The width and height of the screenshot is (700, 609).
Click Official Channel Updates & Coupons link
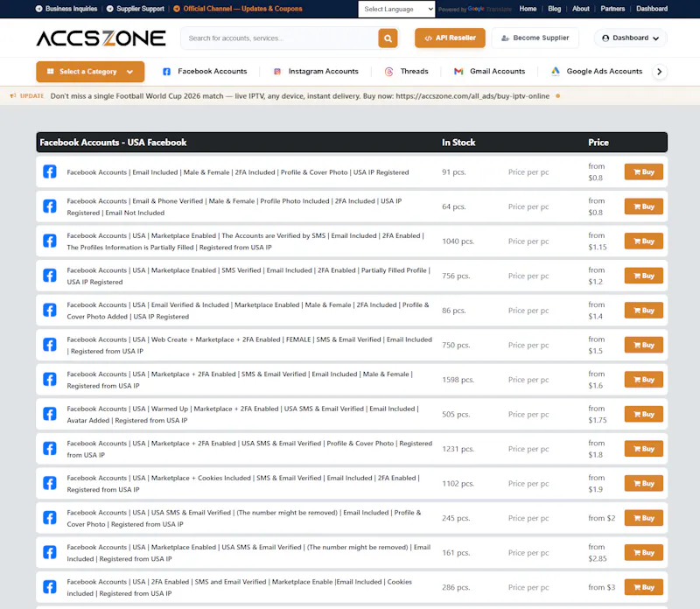pyautogui.click(x=238, y=9)
